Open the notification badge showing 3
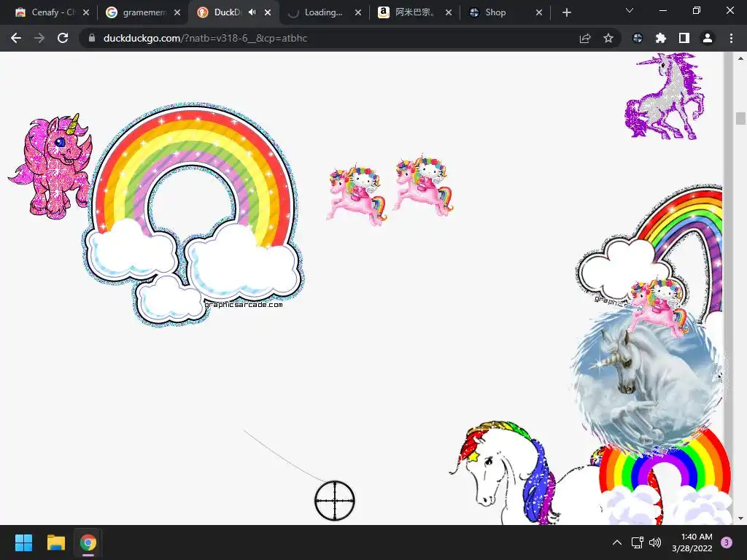747x560 pixels. click(x=727, y=542)
